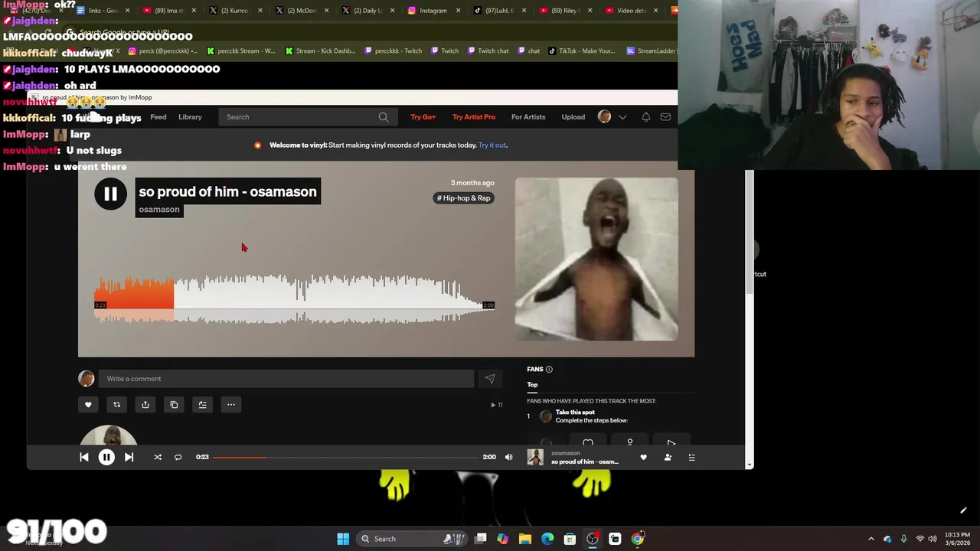
Task: Open the 'so proud of him' title in the player bar
Action: 585,462
